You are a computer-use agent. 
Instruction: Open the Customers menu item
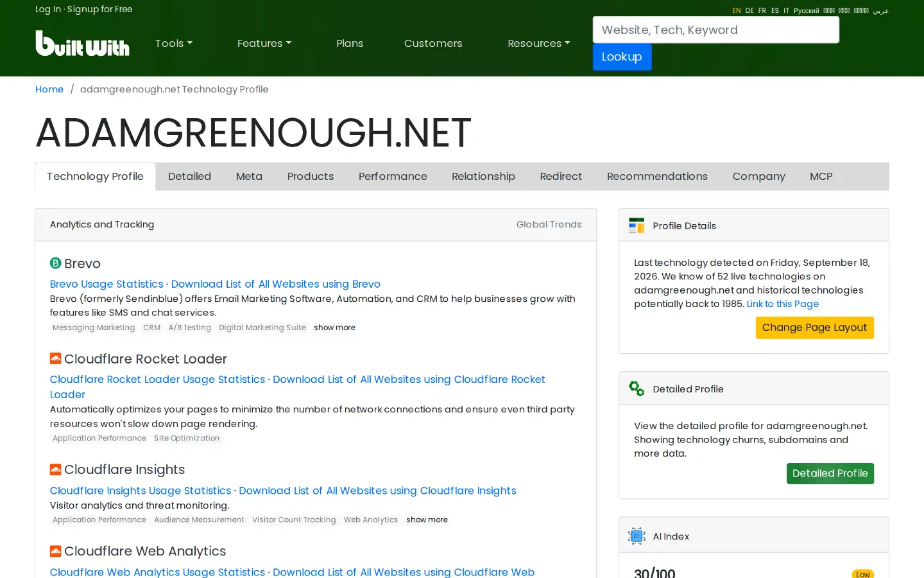[x=433, y=43]
